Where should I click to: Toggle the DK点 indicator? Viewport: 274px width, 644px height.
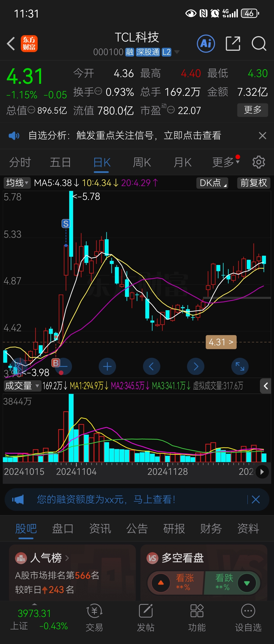(x=212, y=183)
